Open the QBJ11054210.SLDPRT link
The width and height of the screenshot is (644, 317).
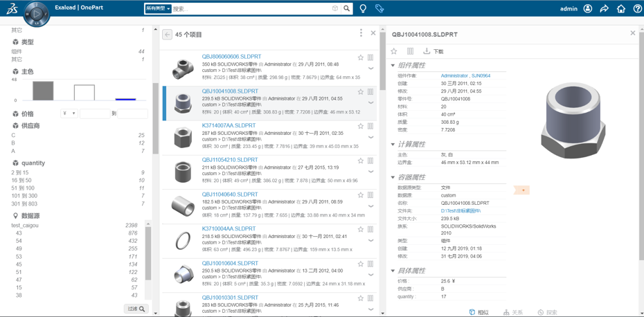(x=230, y=160)
